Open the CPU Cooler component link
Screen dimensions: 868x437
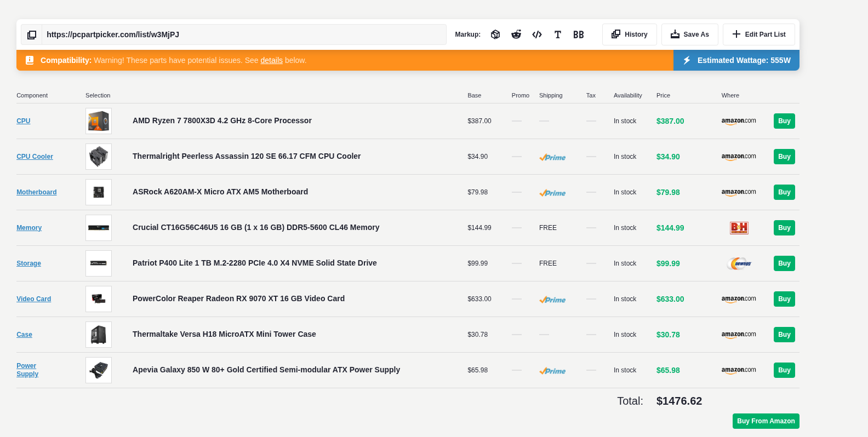35,157
